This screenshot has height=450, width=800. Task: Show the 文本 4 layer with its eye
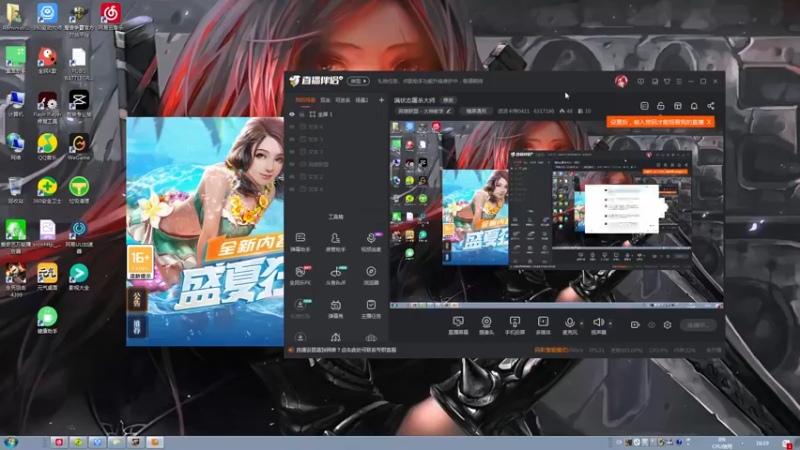(292, 127)
